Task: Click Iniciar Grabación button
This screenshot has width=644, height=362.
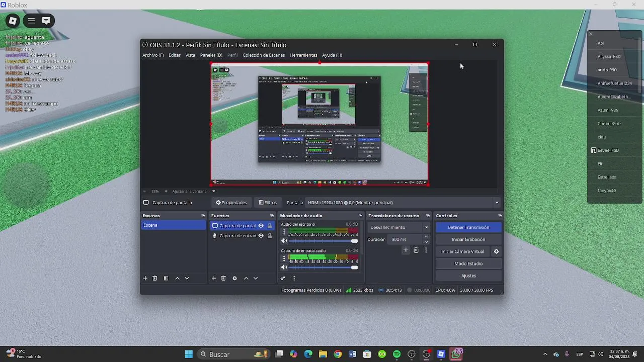Action: [x=468, y=239]
